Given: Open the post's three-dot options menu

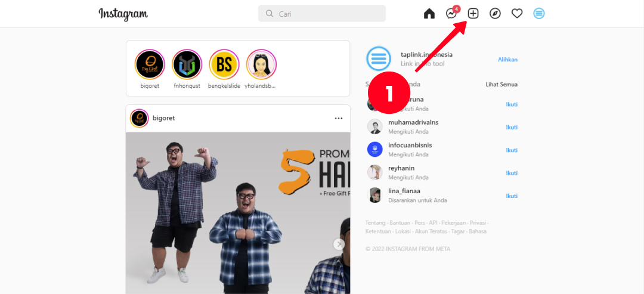Looking at the screenshot, I should [339, 118].
